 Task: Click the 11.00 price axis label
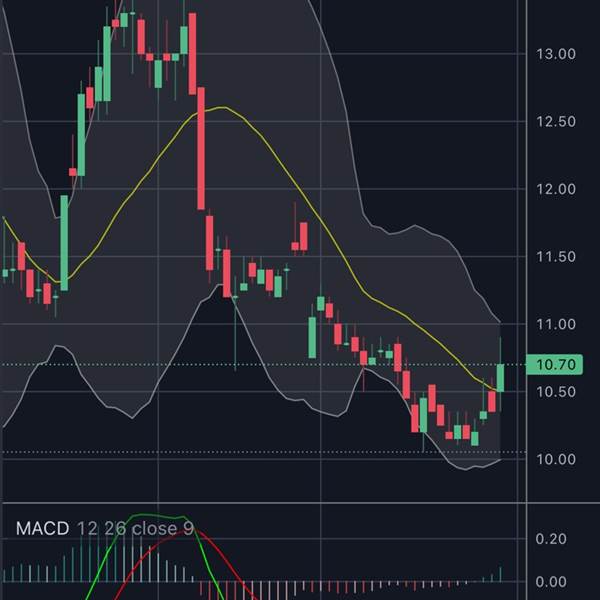(556, 324)
